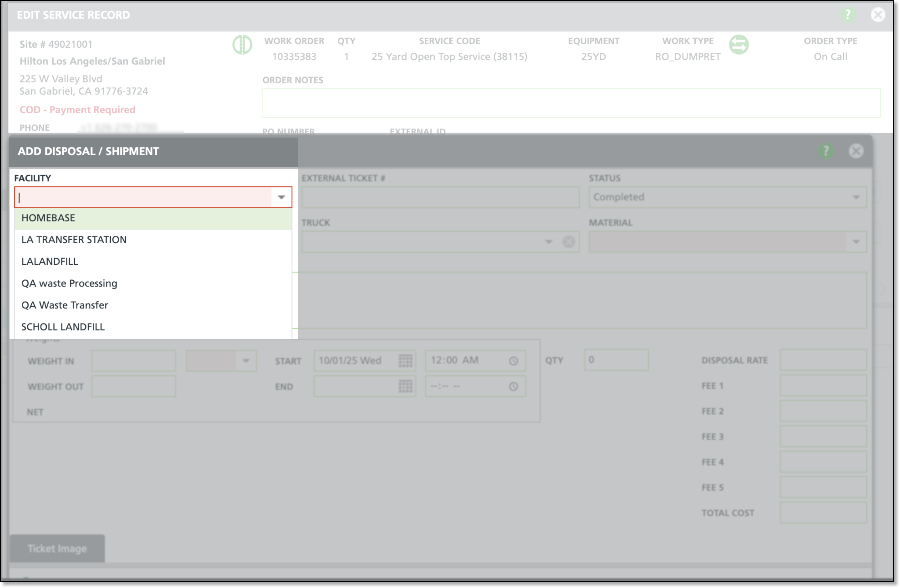
Task: Click the End time clock icon
Action: (513, 386)
